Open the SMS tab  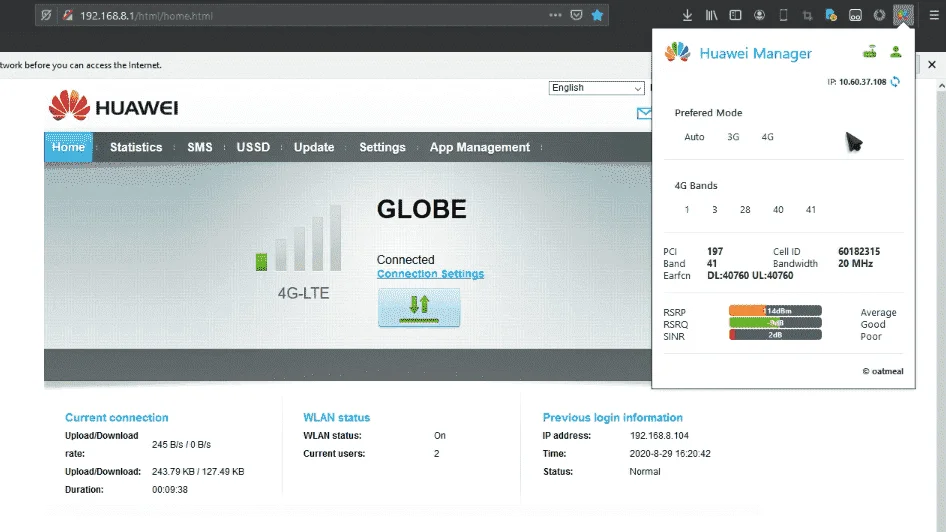(200, 147)
